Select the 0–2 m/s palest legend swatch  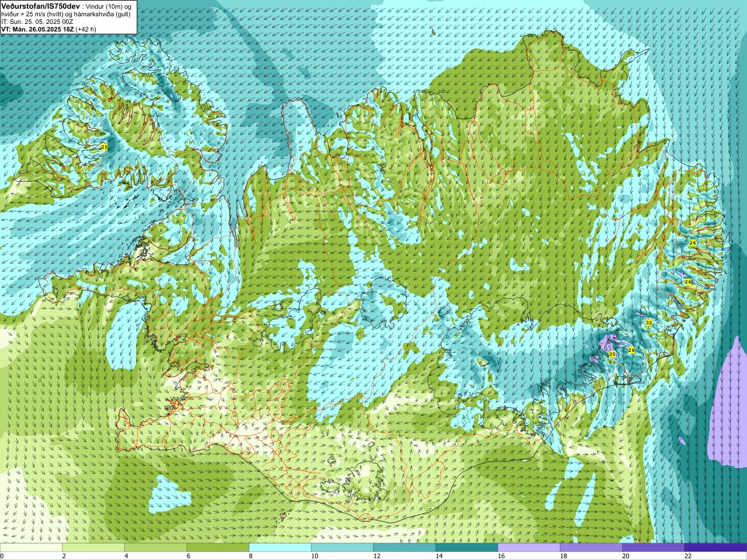click(x=31, y=548)
